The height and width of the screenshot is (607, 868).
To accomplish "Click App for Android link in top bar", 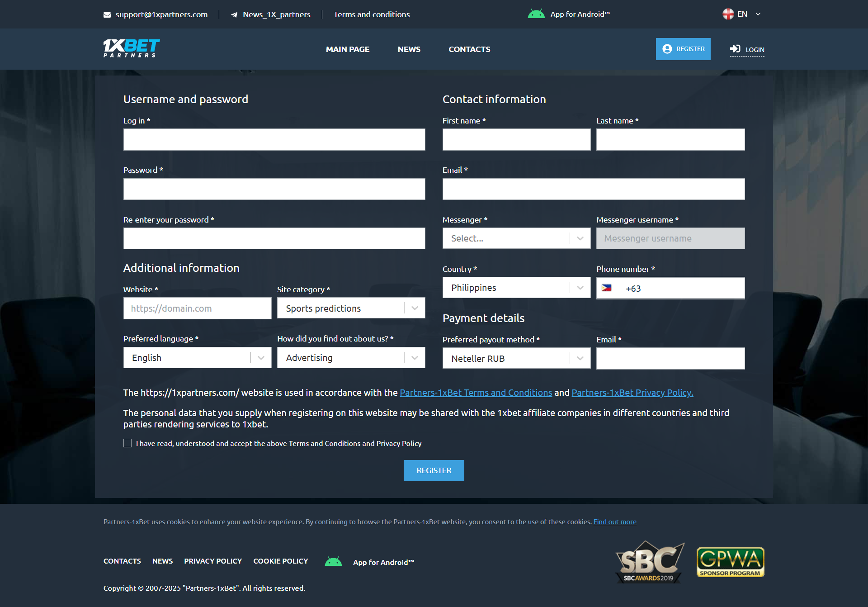I will coord(580,14).
